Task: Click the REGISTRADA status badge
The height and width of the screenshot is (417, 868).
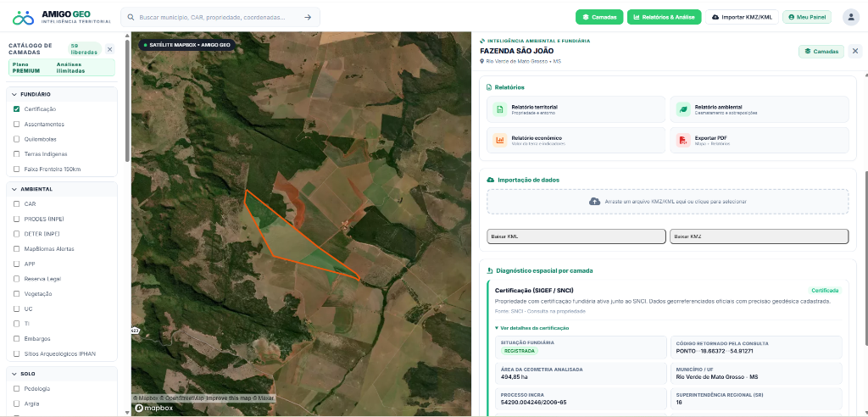Action: click(520, 351)
